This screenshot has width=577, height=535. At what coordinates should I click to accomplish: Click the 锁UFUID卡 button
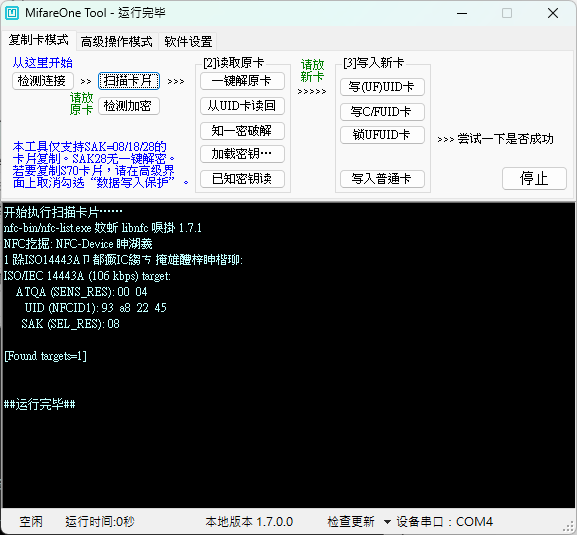pyautogui.click(x=382, y=135)
